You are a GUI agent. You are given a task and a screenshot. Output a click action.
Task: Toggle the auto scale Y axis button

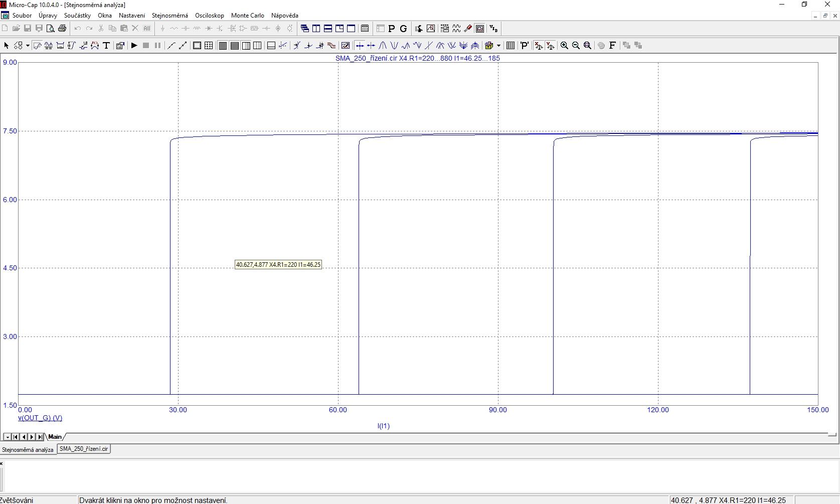(550, 46)
